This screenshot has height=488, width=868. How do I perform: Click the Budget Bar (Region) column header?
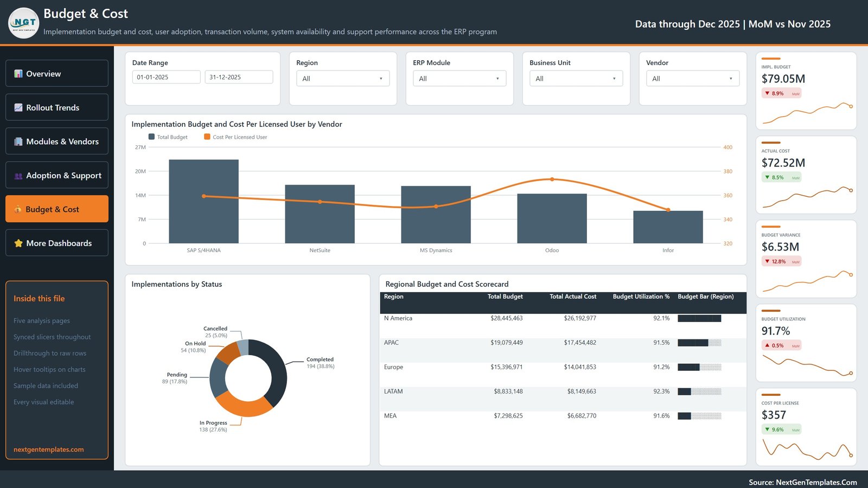point(706,297)
